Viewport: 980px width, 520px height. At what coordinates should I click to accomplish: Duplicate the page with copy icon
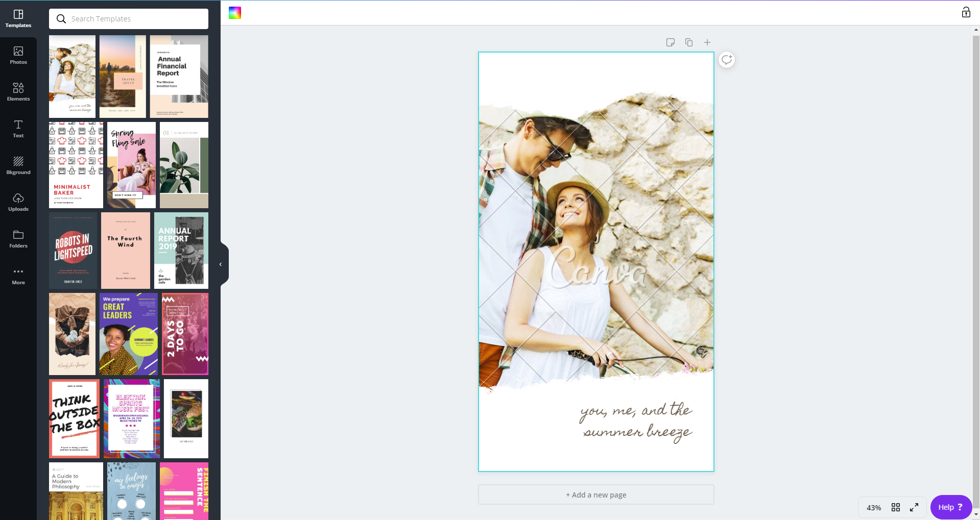(689, 42)
